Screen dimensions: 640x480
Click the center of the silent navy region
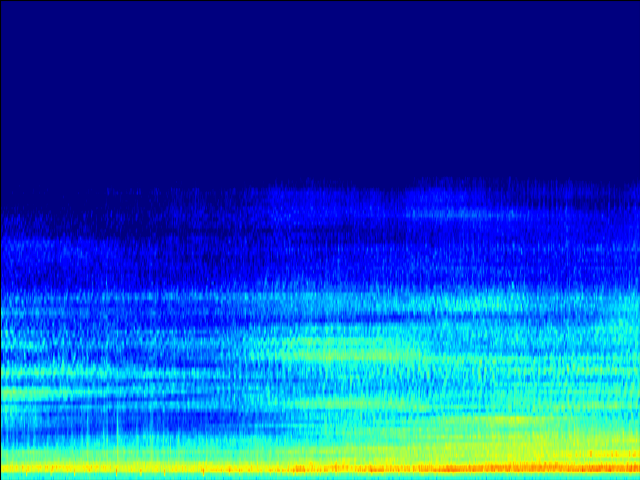coord(320,95)
